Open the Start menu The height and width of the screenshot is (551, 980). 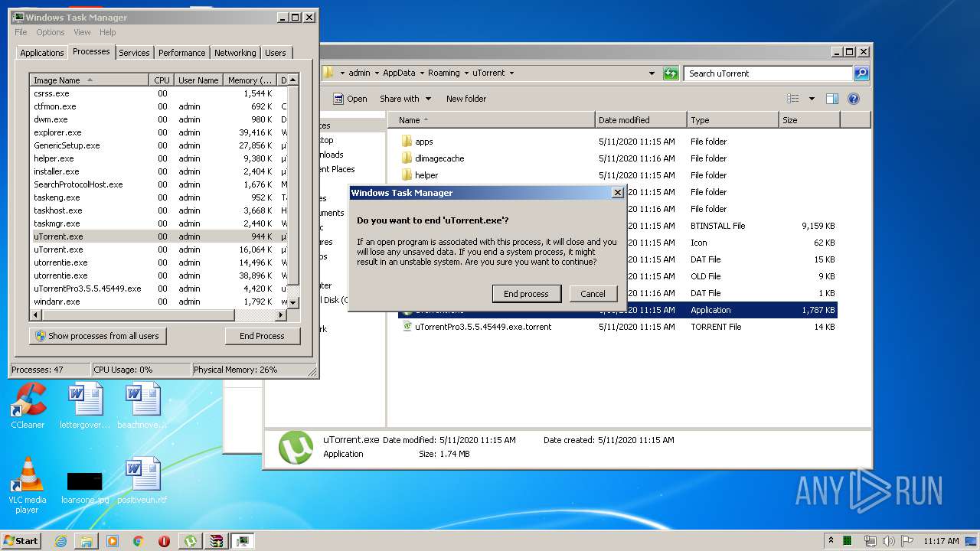pyautogui.click(x=21, y=540)
